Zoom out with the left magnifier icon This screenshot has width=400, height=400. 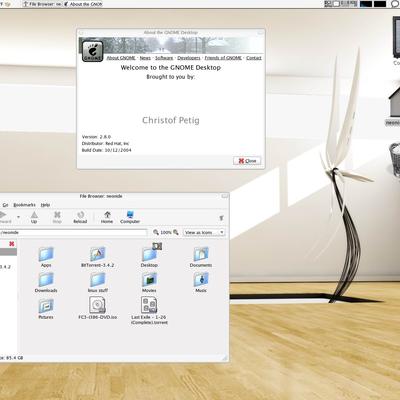[156, 232]
